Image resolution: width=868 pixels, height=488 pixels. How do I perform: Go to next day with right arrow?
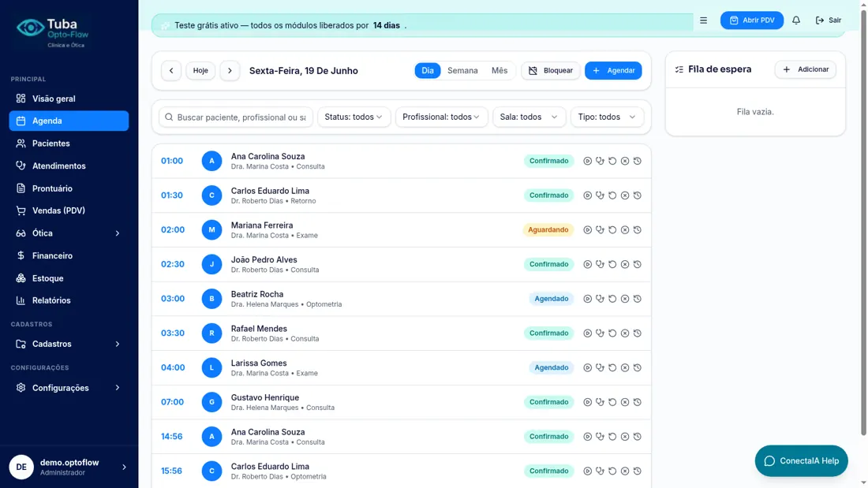[230, 71]
